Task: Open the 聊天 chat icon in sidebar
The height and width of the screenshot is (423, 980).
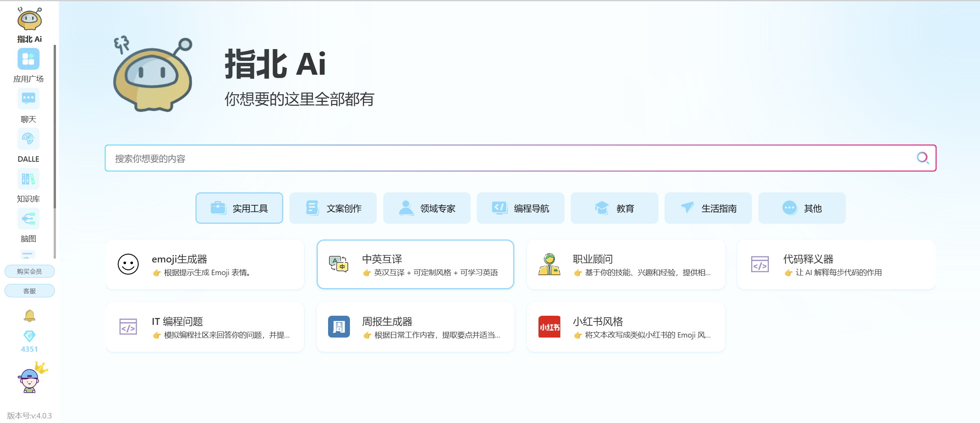Action: tap(28, 99)
